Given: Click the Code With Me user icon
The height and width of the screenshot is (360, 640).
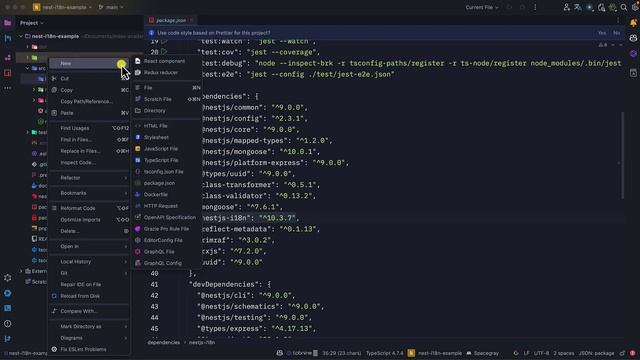Looking at the screenshot, I should click(567, 7).
